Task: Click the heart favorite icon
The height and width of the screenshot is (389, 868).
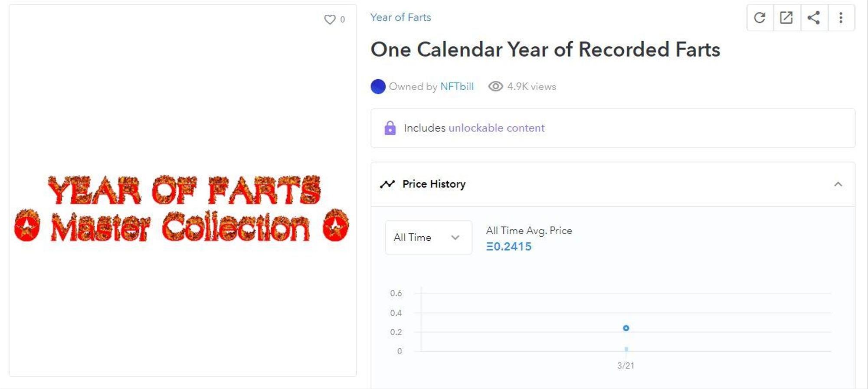Action: pos(330,20)
